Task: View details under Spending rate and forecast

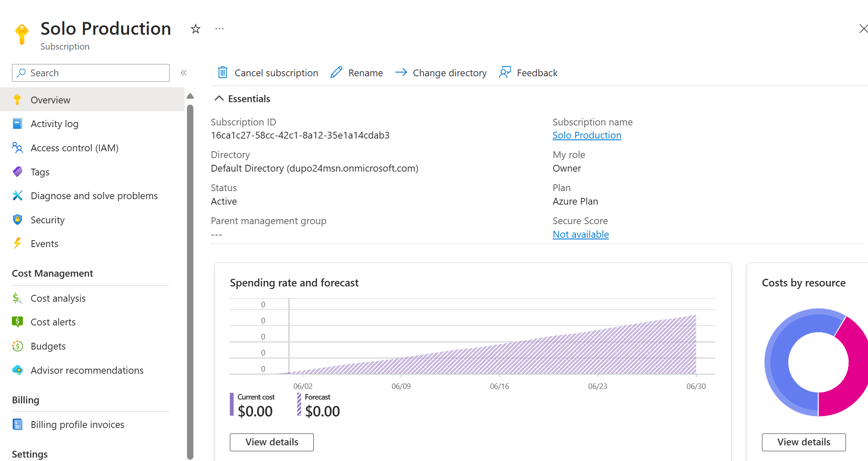Action: tap(272, 442)
